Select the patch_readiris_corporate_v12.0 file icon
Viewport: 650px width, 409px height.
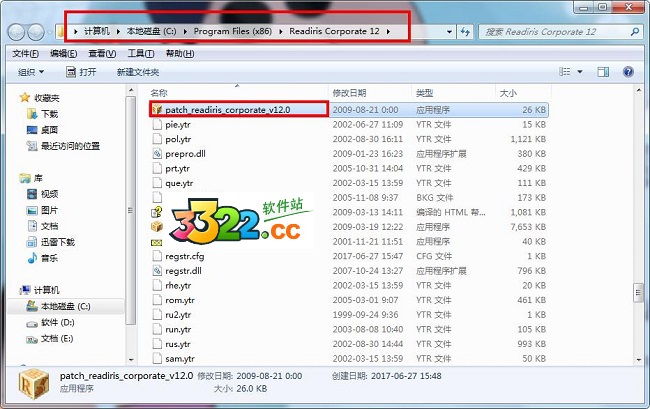click(x=157, y=109)
